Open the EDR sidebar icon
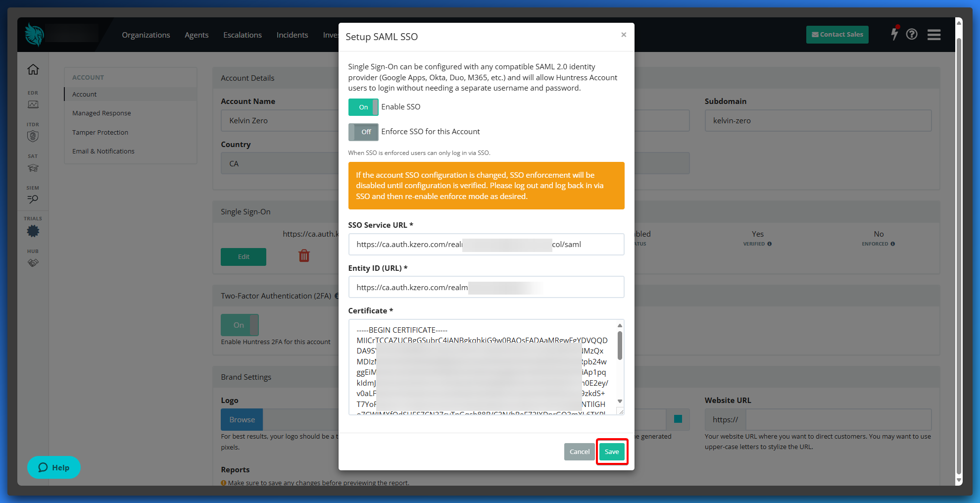Viewport: 980px width, 503px height. tap(33, 104)
